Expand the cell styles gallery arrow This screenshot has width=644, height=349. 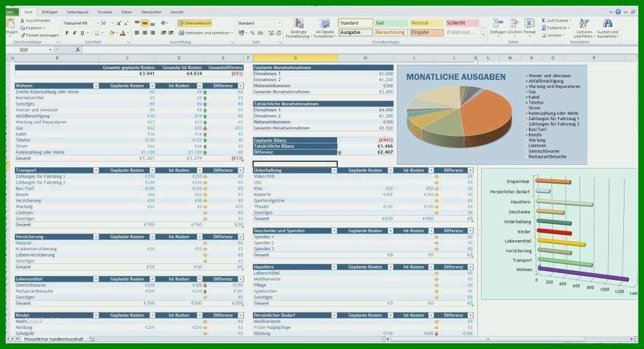pyautogui.click(x=484, y=35)
